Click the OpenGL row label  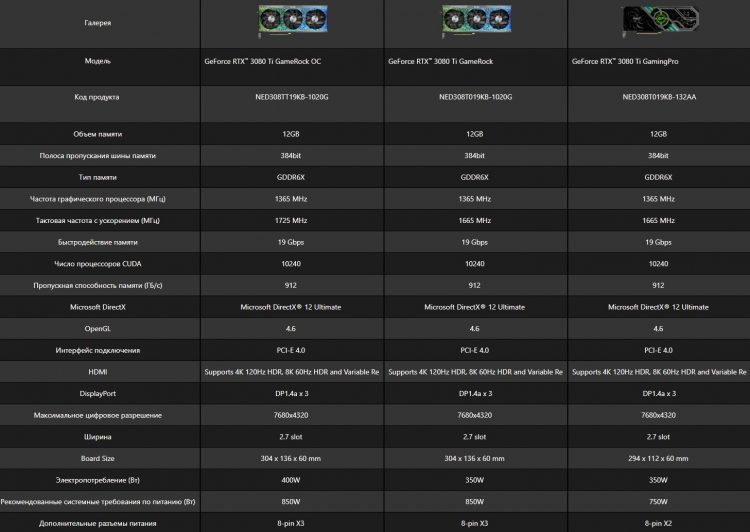click(x=98, y=328)
